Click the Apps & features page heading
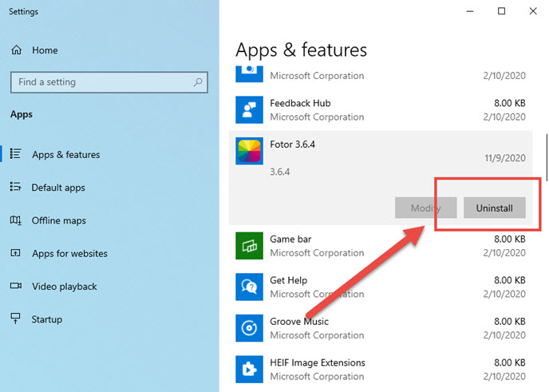Screen dimensions: 549x392 [x=301, y=49]
